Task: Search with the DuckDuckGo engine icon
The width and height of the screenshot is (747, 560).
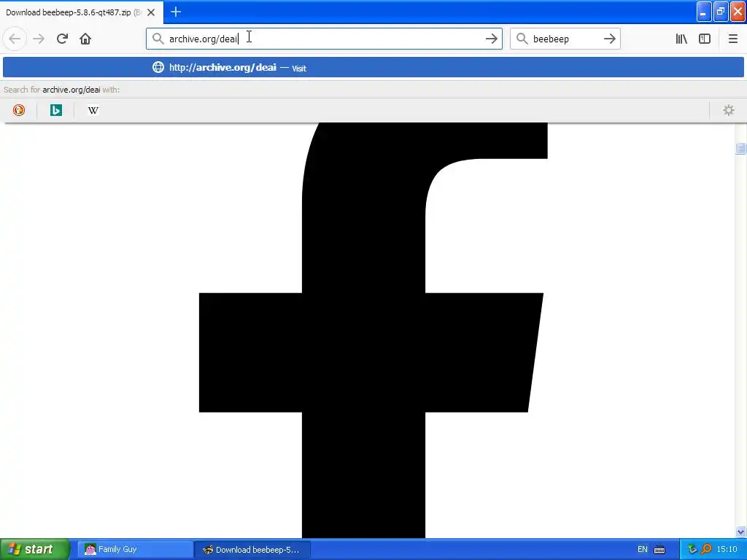Action: (18, 111)
